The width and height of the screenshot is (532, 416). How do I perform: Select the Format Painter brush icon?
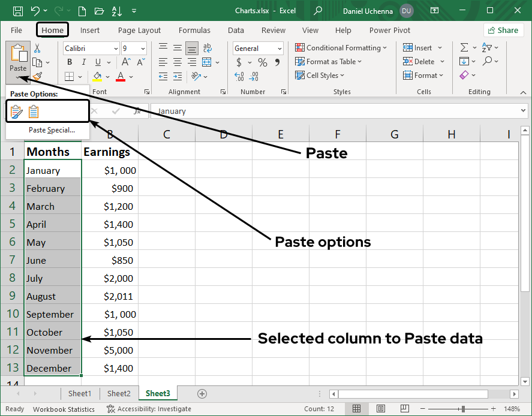pos(37,76)
